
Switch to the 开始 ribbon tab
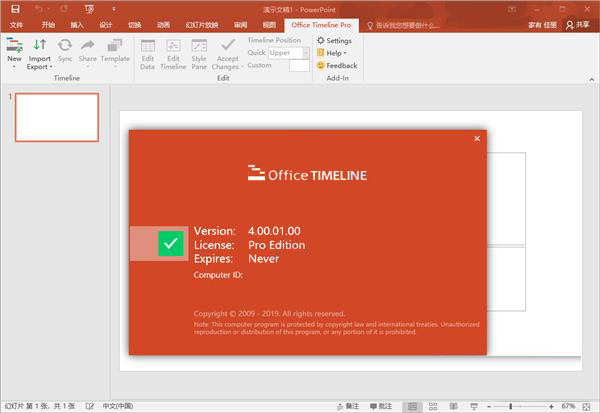[x=48, y=25]
